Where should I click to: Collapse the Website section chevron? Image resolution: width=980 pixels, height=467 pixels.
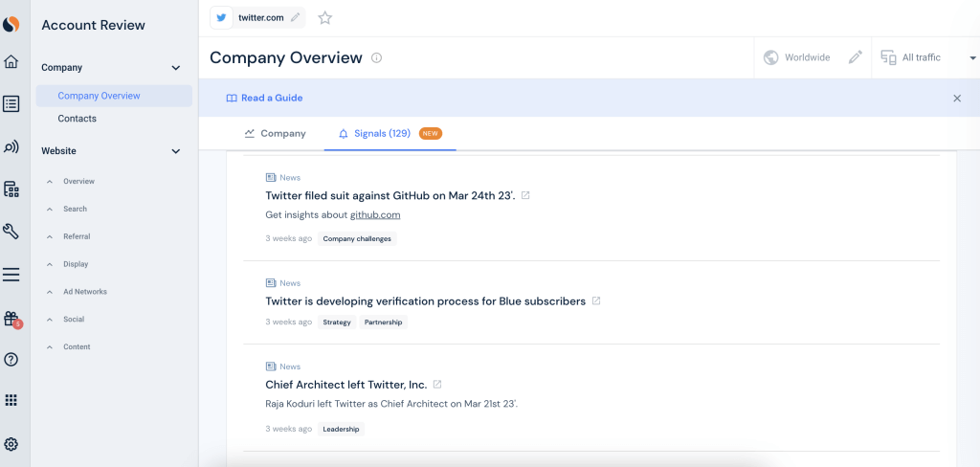point(176,151)
